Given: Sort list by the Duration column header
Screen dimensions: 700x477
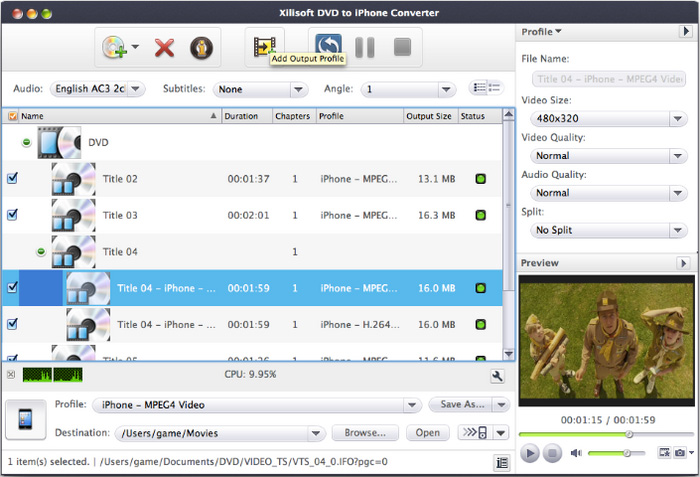Looking at the screenshot, I should 246,116.
